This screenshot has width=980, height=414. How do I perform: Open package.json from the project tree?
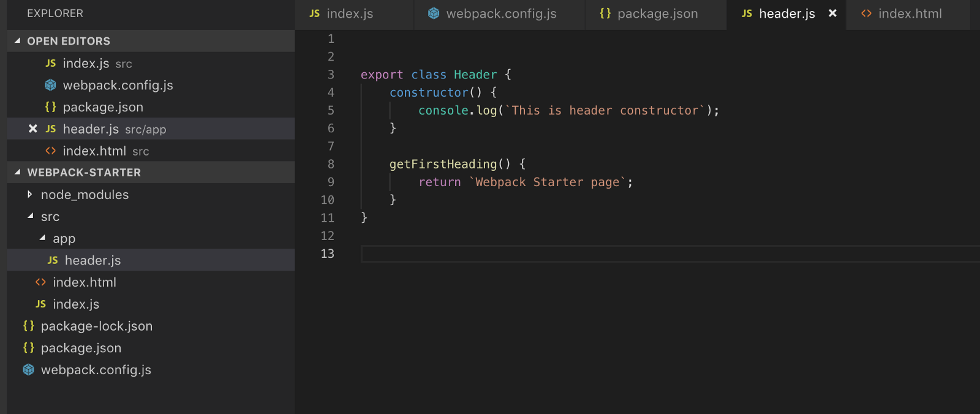[81, 348]
